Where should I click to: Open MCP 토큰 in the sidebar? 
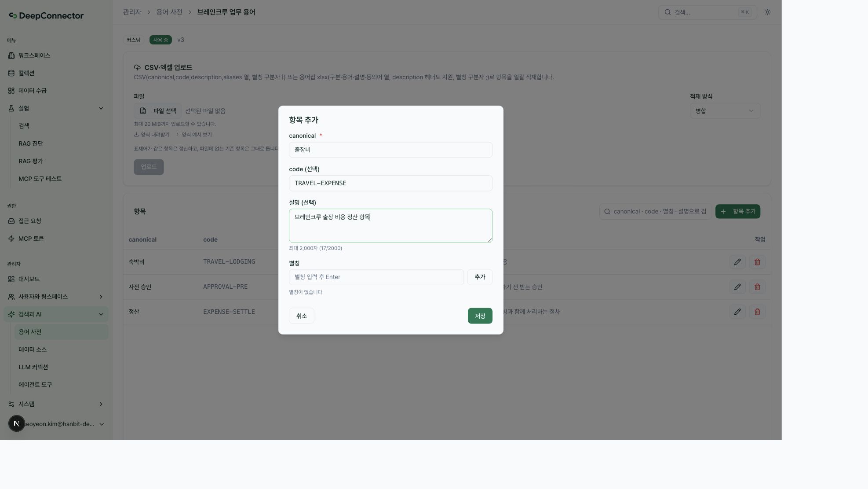coord(56,239)
